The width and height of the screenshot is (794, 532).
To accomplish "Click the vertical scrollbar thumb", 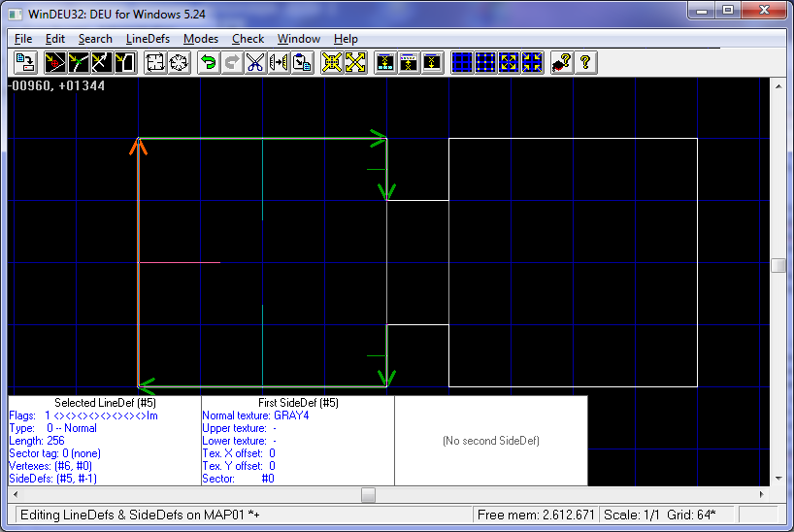I will point(778,265).
